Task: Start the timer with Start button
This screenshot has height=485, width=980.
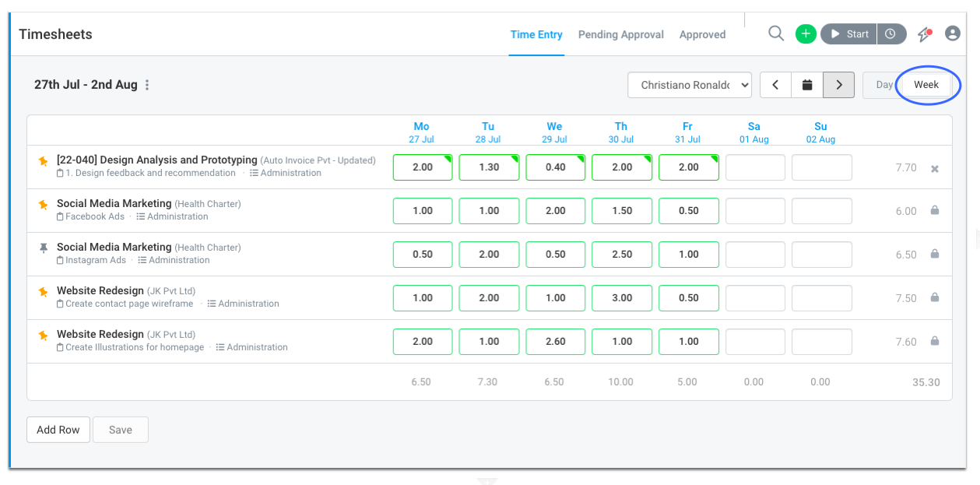Action: tap(848, 34)
